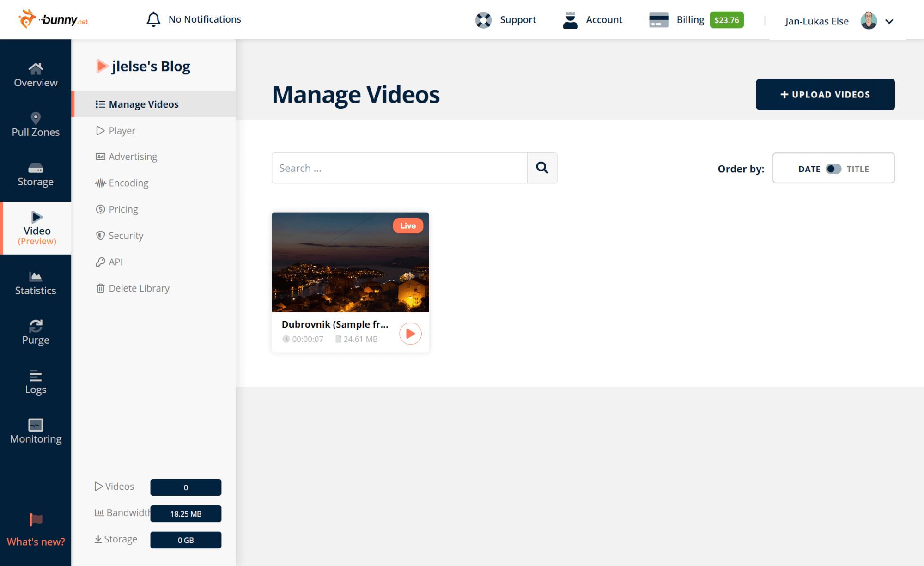The width and height of the screenshot is (924, 566).
Task: Open the notifications bell icon
Action: point(153,19)
